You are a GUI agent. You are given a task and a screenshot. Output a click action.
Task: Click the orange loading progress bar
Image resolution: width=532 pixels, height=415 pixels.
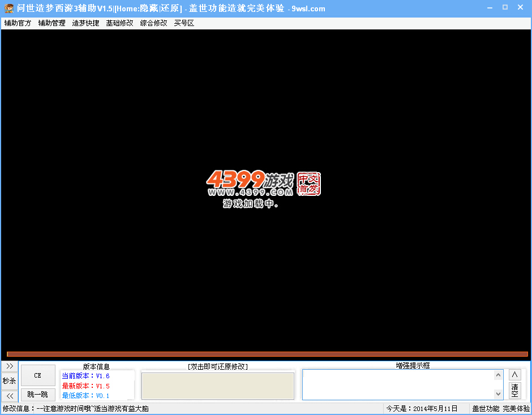tap(267, 354)
